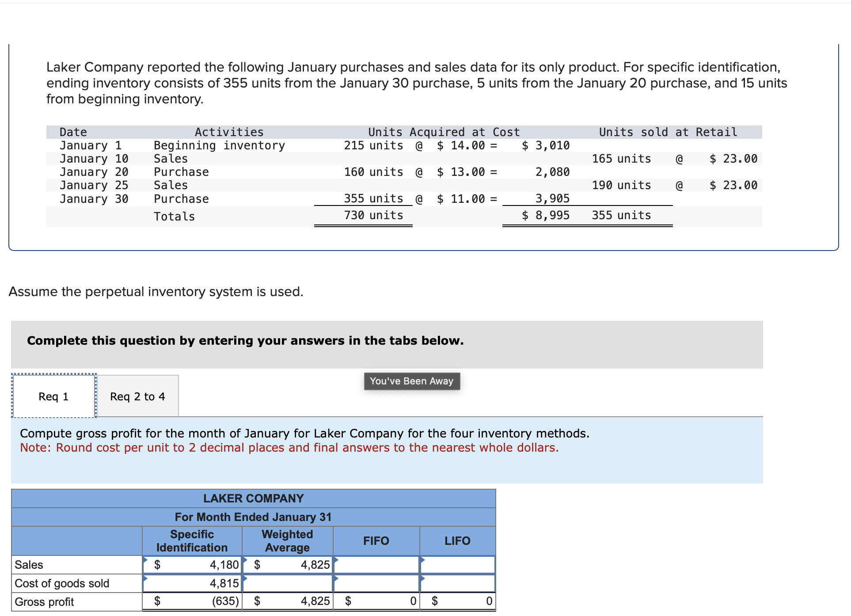Image resolution: width=851 pixels, height=616 pixels.
Task: Select Cost of goods sold Specific Identification cell
Action: (192, 583)
